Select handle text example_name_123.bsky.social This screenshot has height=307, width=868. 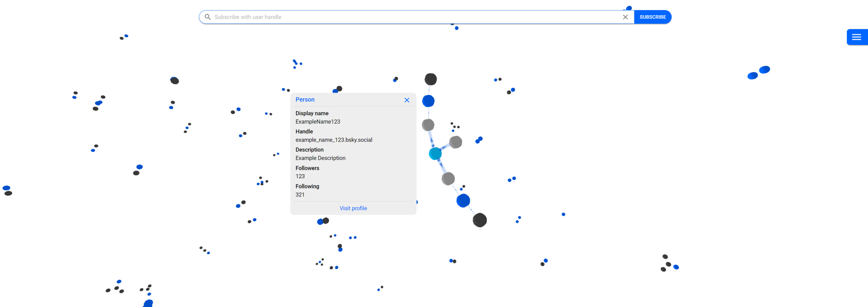pos(334,140)
